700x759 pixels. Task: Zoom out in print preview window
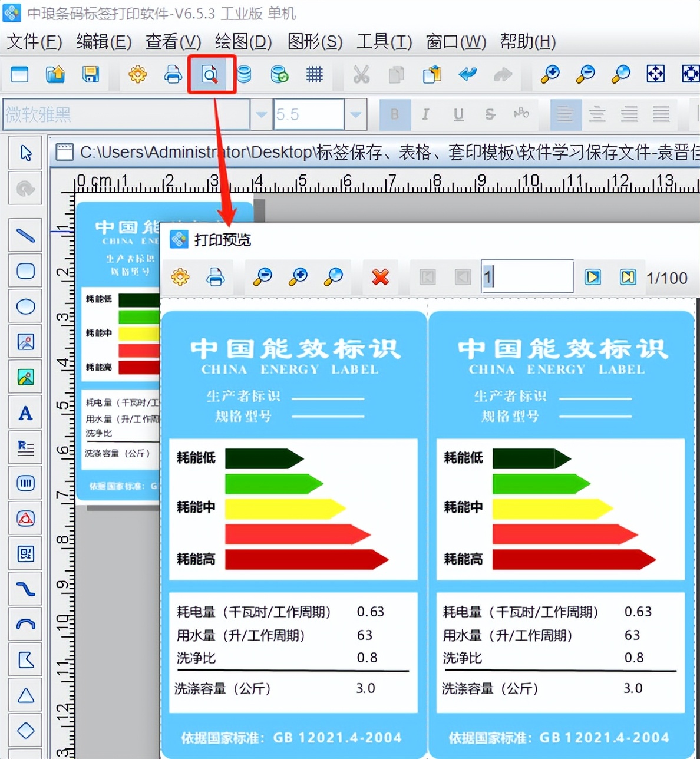point(262,276)
